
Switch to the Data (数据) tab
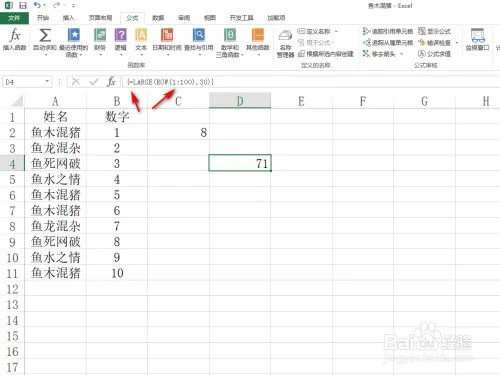pos(158,18)
